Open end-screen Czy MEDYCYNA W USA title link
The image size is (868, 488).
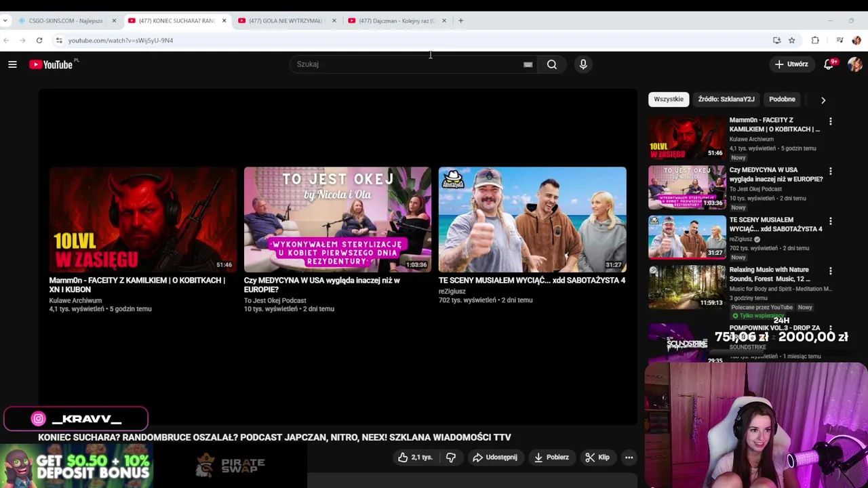322,285
